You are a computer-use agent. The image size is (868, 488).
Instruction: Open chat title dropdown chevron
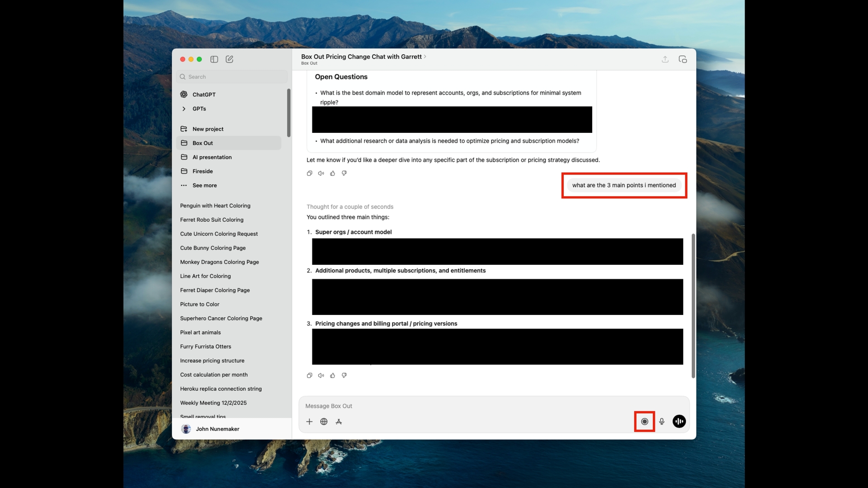[x=425, y=56]
